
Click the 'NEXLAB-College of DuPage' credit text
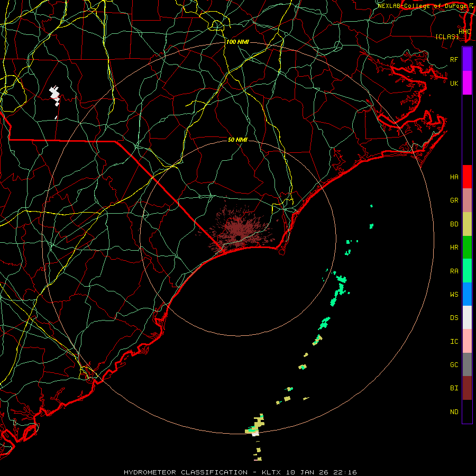pyautogui.click(x=422, y=6)
